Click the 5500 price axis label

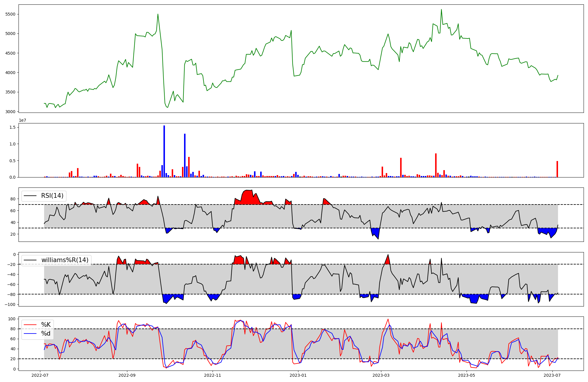coord(11,14)
